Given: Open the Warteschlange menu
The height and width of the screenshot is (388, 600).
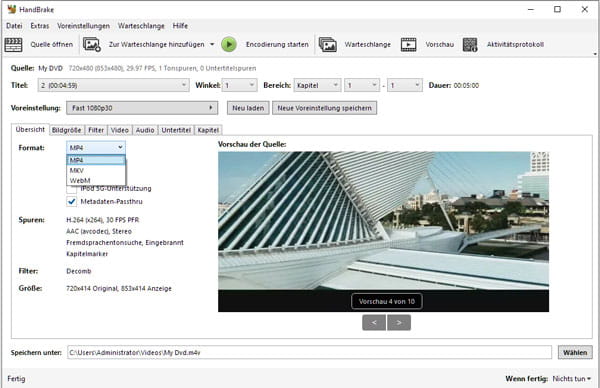Looking at the screenshot, I should click(x=141, y=26).
